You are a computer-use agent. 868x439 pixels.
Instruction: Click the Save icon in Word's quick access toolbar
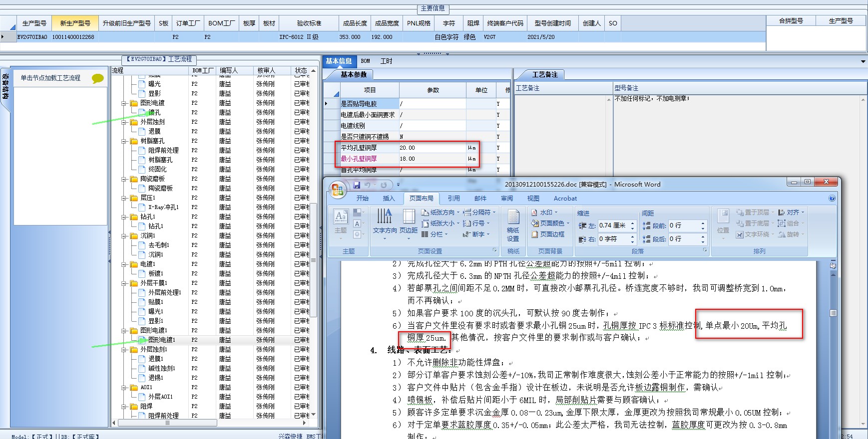(x=357, y=185)
